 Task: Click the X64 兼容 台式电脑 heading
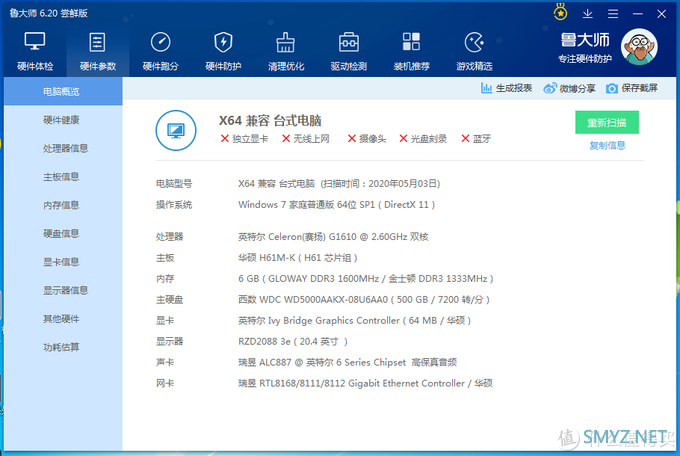point(270,120)
